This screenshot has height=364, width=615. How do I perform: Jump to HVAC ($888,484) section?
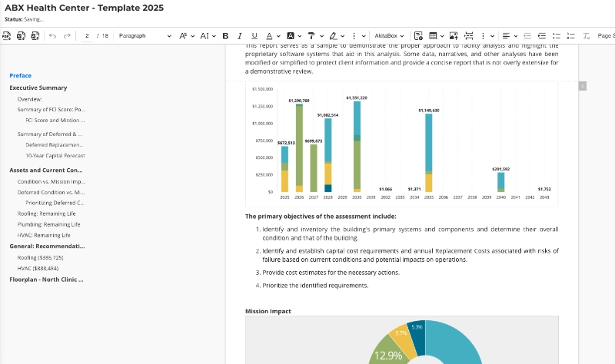click(38, 269)
